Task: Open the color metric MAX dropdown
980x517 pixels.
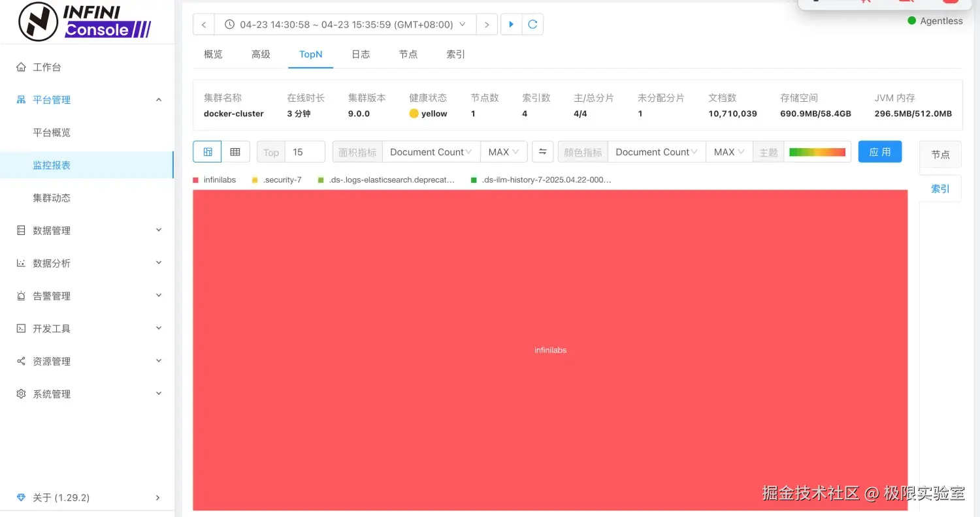Action: (x=729, y=151)
